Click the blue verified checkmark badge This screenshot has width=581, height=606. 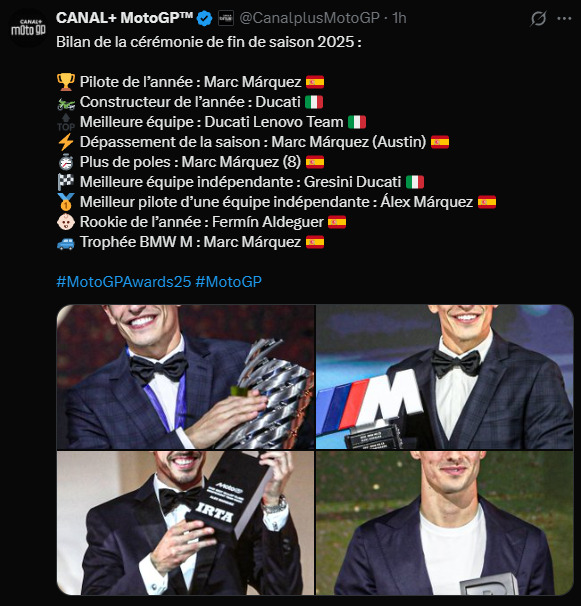[204, 18]
